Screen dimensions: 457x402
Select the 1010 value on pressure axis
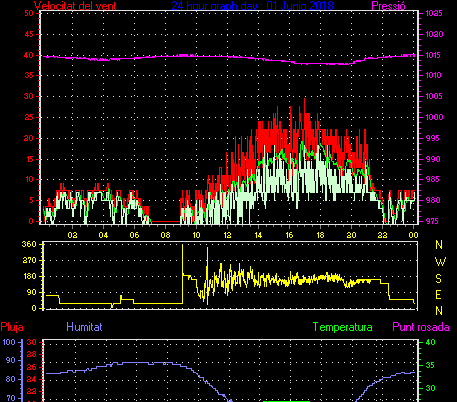433,75
